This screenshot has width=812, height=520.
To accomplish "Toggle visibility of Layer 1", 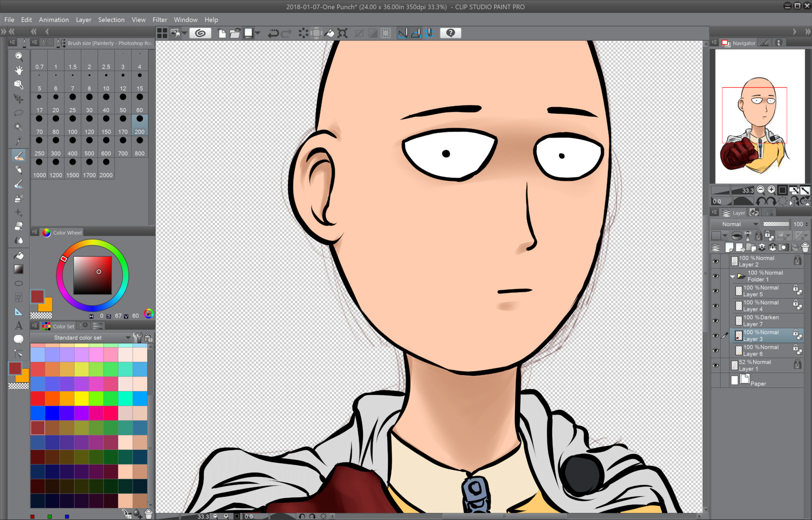I will (x=716, y=365).
